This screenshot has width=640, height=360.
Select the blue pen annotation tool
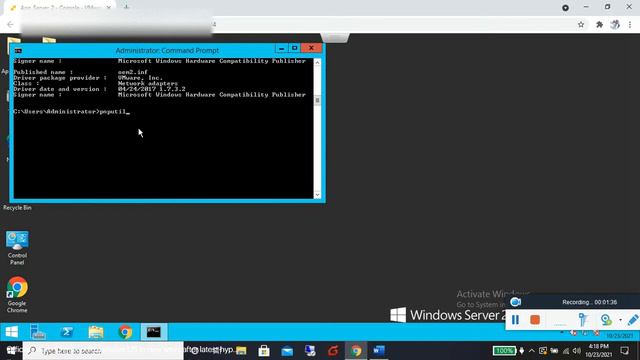click(x=633, y=320)
